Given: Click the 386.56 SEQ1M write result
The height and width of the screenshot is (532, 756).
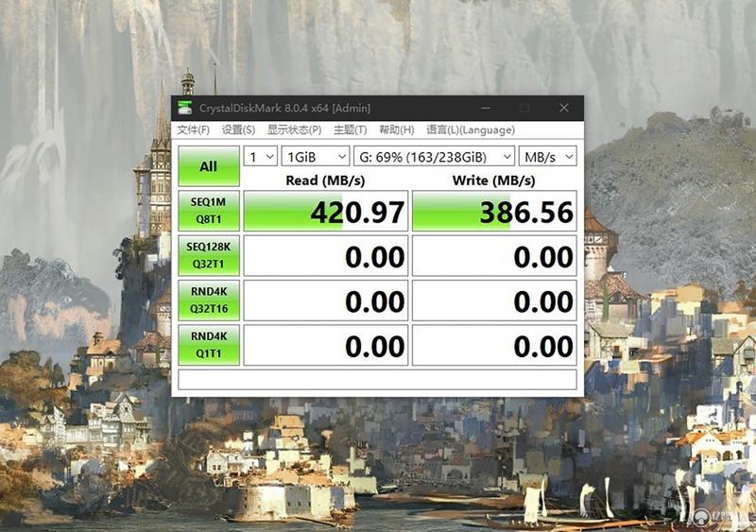Looking at the screenshot, I should pyautogui.click(x=494, y=211).
